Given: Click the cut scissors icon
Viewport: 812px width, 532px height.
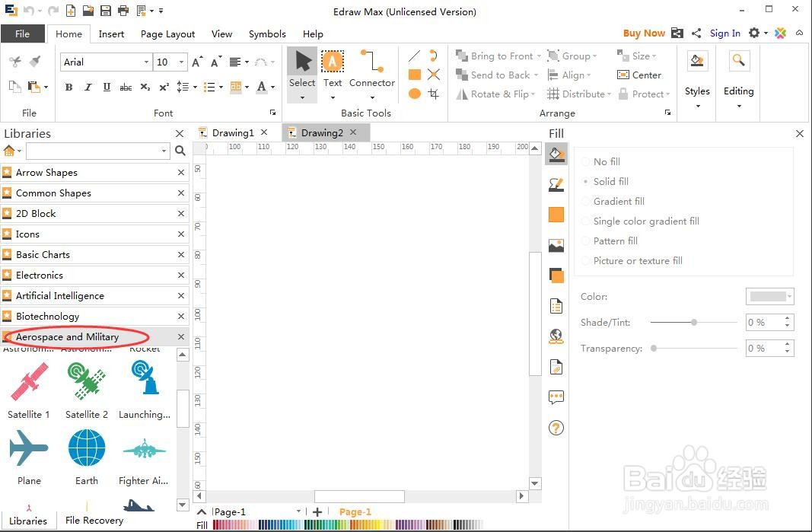Looking at the screenshot, I should [15, 62].
